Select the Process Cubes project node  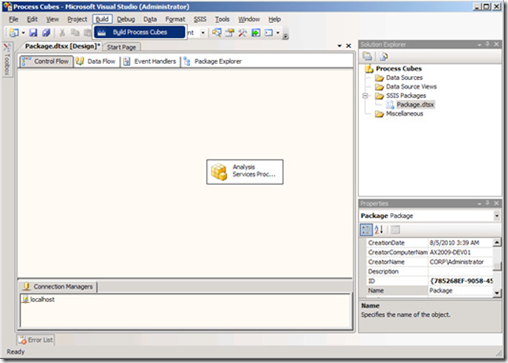[x=399, y=69]
